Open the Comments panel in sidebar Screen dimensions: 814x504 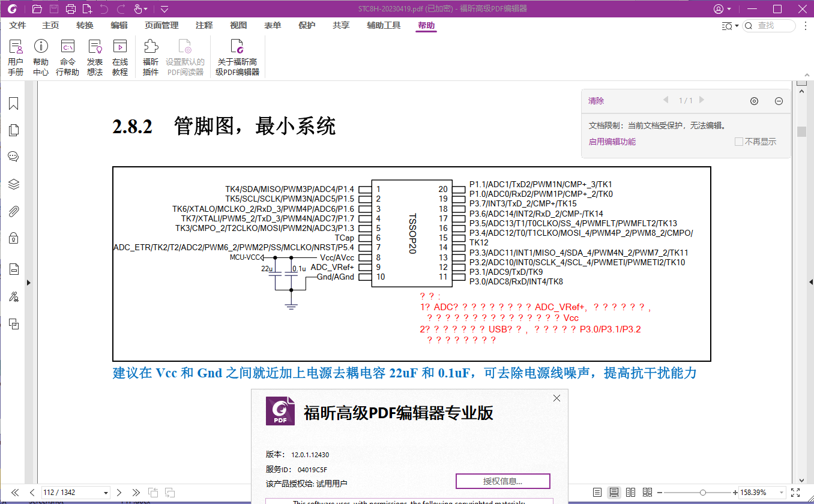click(14, 157)
